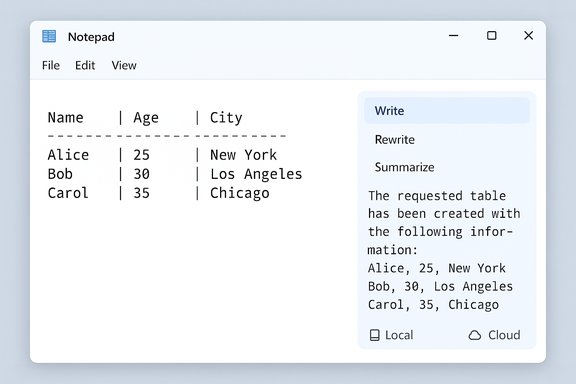
Task: Click the Local device icon
Action: point(374,335)
